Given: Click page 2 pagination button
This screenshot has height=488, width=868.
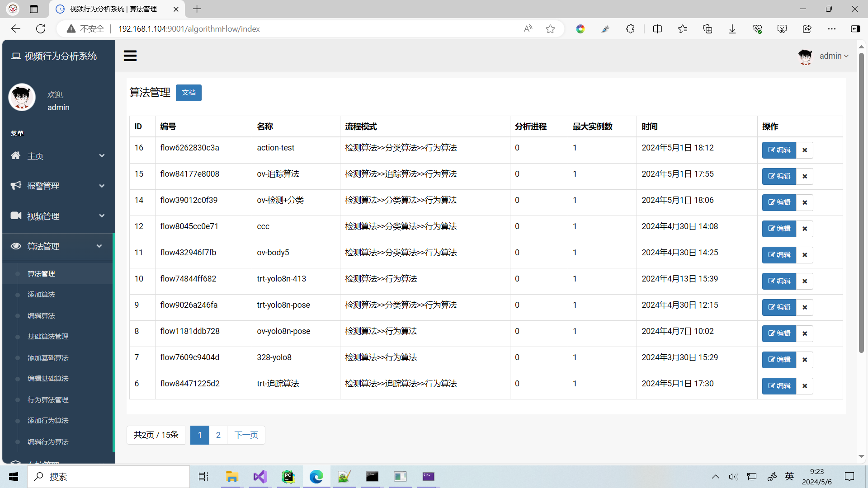Looking at the screenshot, I should [217, 435].
